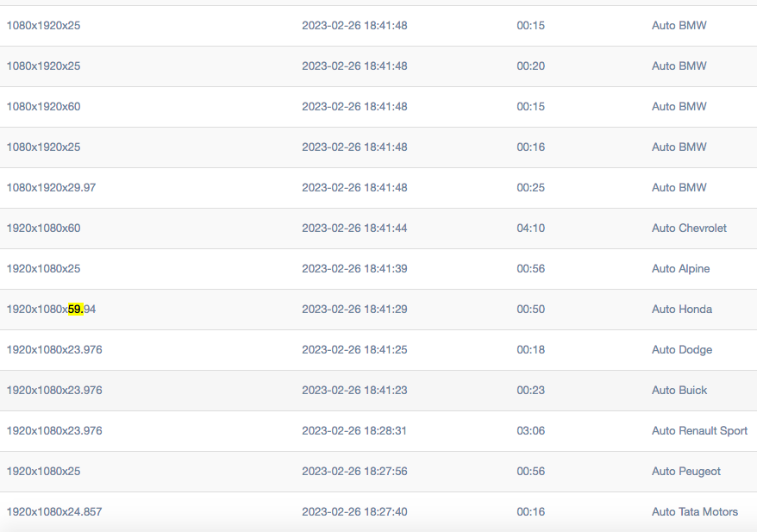Select the 2023-02-26 18:41:39 timestamp cell
This screenshot has height=532, width=757.
tap(354, 268)
